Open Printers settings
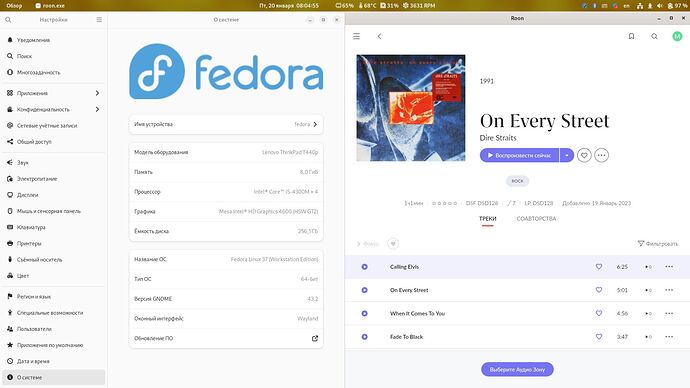690x388 pixels. click(x=54, y=244)
